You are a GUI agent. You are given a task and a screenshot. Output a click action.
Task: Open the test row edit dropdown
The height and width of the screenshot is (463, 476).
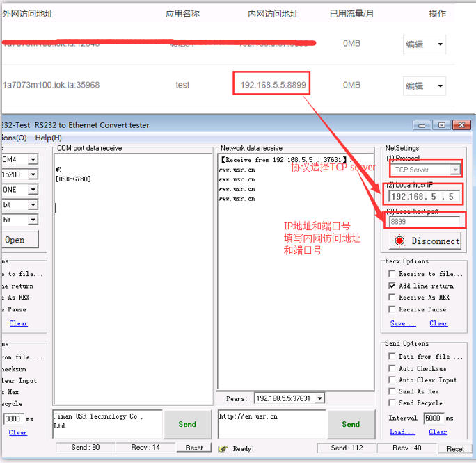pyautogui.click(x=440, y=86)
